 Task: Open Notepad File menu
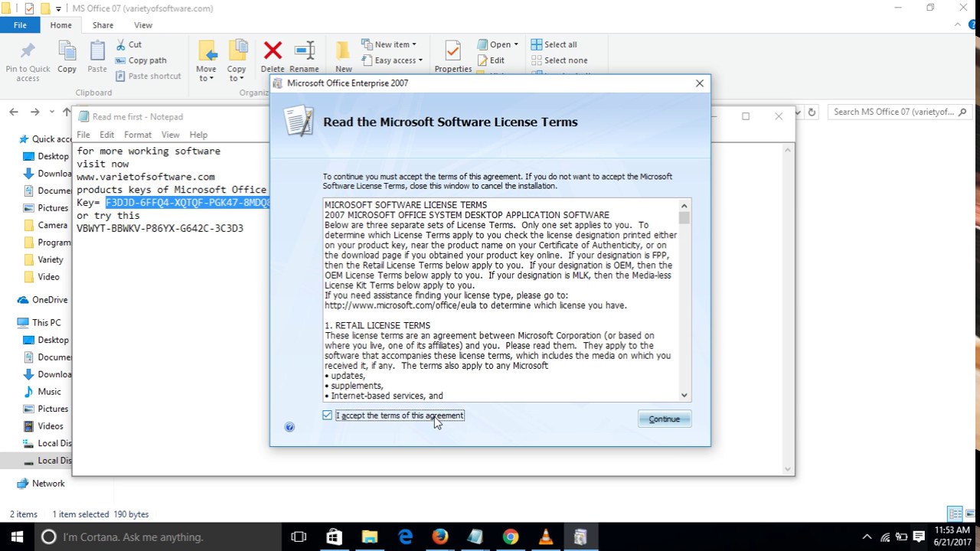coord(83,135)
